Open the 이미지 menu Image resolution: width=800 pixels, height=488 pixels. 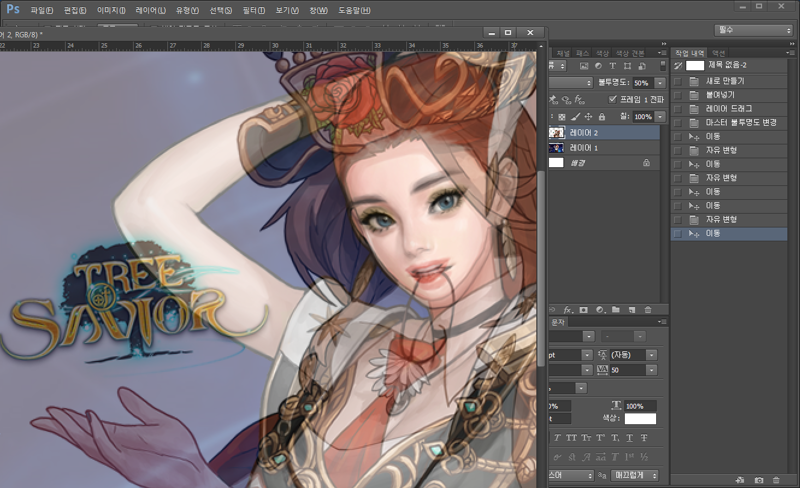111,10
